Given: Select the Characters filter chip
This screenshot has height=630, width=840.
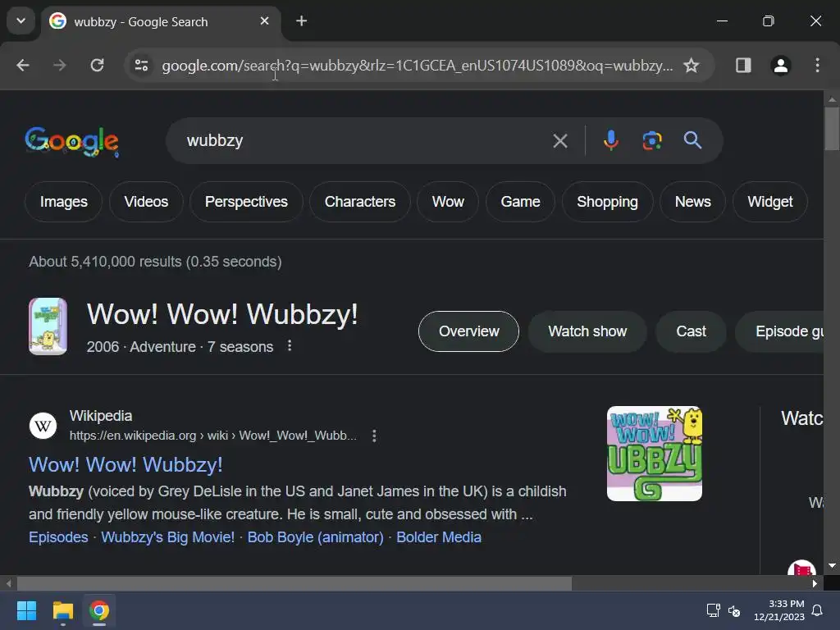Looking at the screenshot, I should pos(360,202).
